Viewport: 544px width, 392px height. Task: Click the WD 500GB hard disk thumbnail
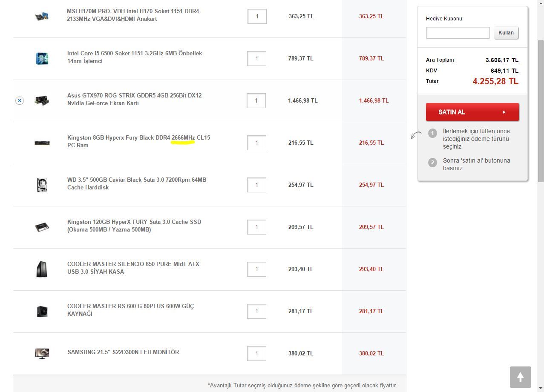[x=42, y=185]
